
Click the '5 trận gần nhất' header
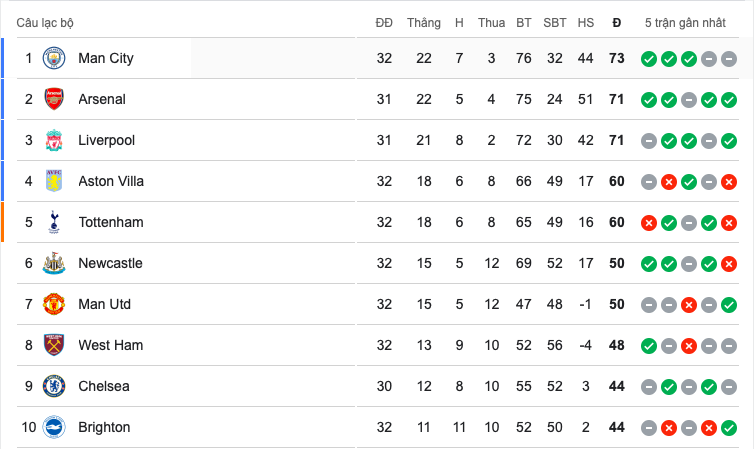[686, 22]
